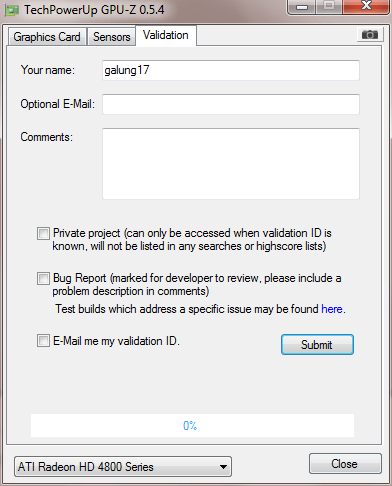Image resolution: width=392 pixels, height=486 pixels.
Task: Focus the Your name field with galung17
Action: click(x=231, y=70)
